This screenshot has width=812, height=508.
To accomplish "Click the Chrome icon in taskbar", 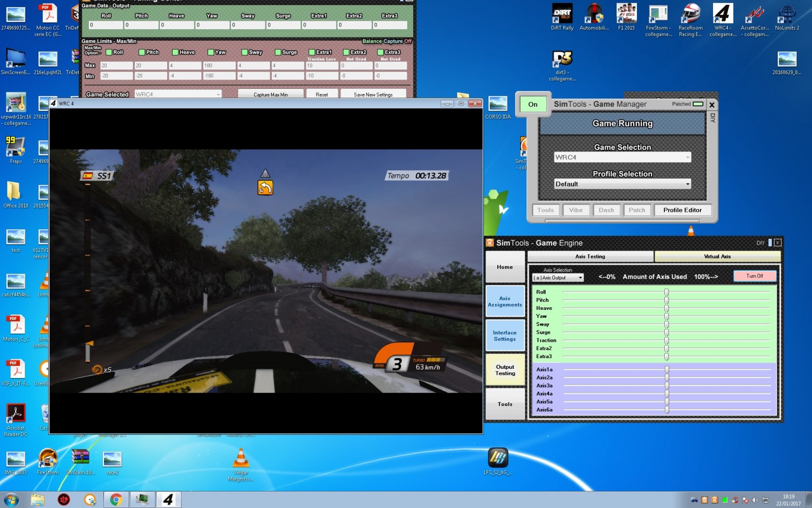I will coord(116,500).
